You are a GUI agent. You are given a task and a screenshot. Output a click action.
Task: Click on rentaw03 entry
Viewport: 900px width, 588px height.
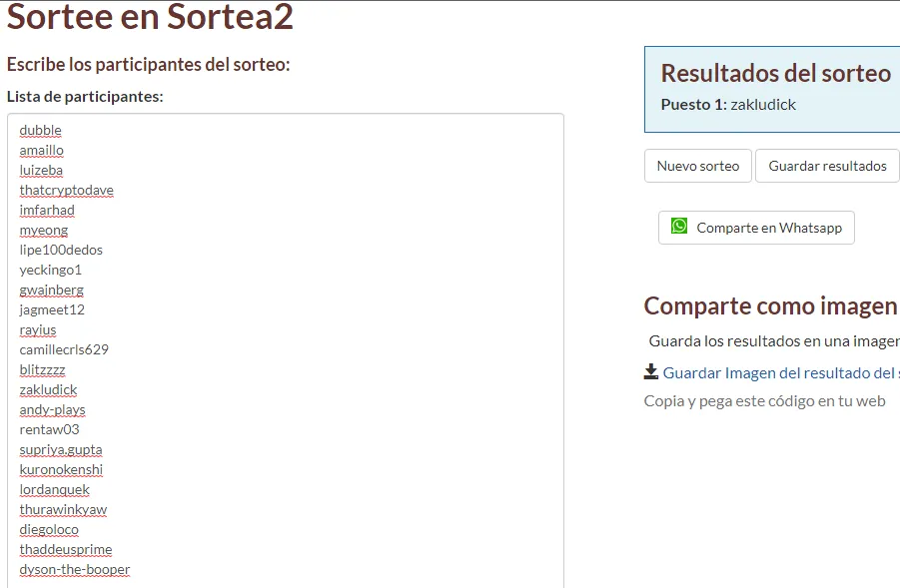click(x=49, y=429)
